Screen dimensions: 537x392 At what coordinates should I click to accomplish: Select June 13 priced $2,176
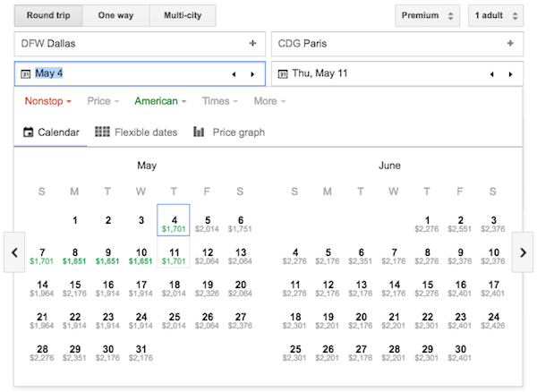361,288
